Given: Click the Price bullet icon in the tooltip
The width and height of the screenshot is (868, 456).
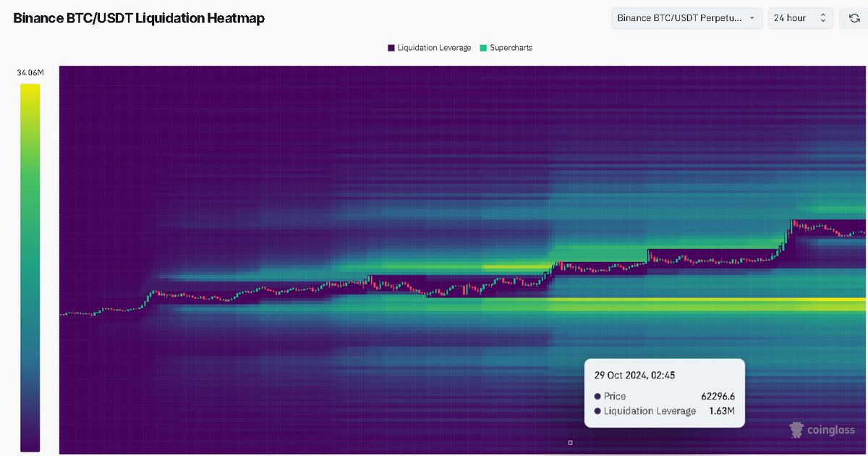Looking at the screenshot, I should 599,396.
